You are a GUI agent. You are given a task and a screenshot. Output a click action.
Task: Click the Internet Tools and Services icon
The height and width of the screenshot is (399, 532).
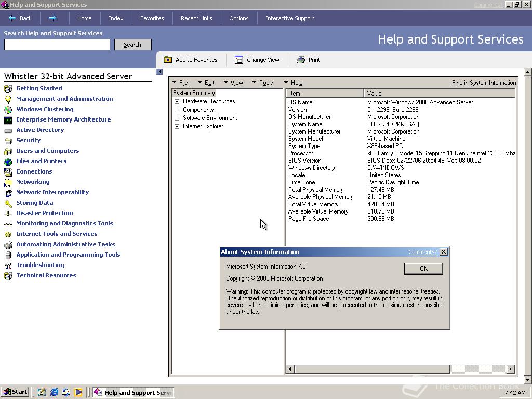point(8,234)
